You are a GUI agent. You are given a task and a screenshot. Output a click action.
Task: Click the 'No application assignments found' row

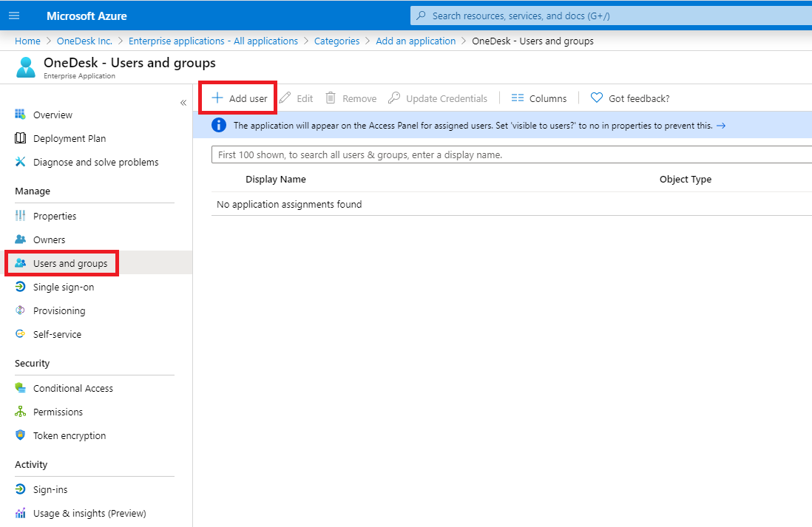pyautogui.click(x=512, y=204)
